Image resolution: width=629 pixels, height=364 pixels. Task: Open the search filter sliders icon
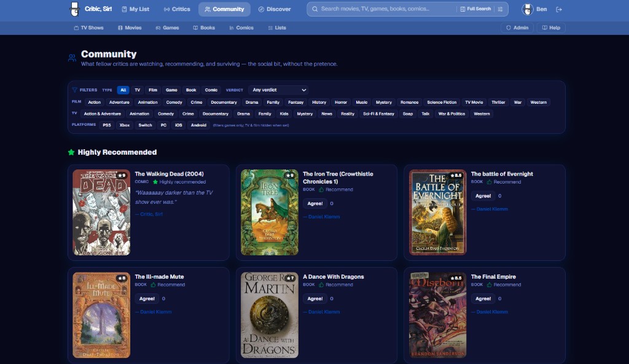tap(501, 9)
